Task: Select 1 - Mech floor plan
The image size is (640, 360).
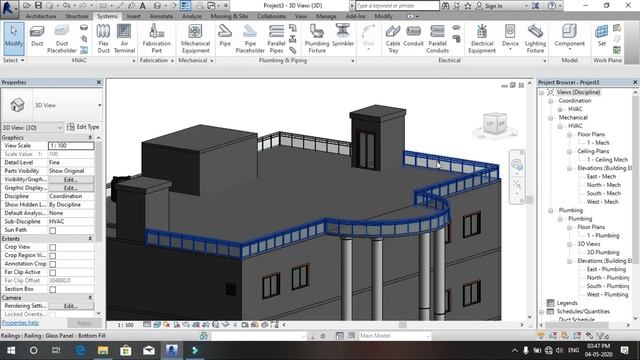Action: coord(598,143)
